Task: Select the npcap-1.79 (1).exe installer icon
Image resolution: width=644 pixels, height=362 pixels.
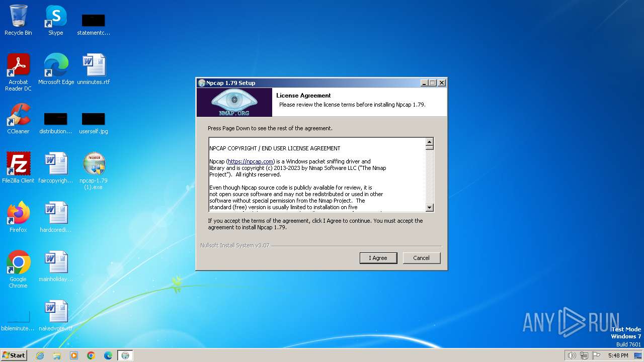Action: coord(94,170)
